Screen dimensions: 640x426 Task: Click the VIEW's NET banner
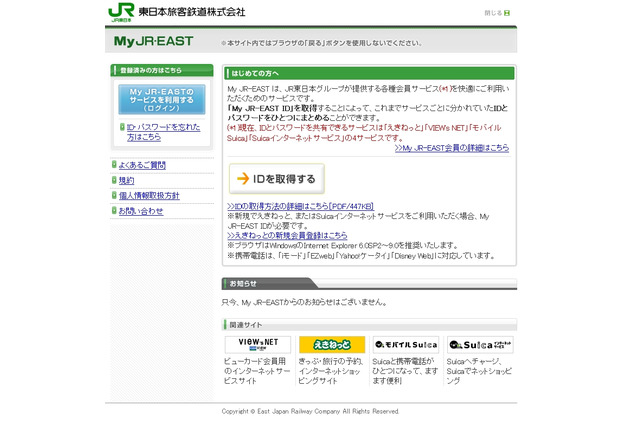(x=257, y=345)
